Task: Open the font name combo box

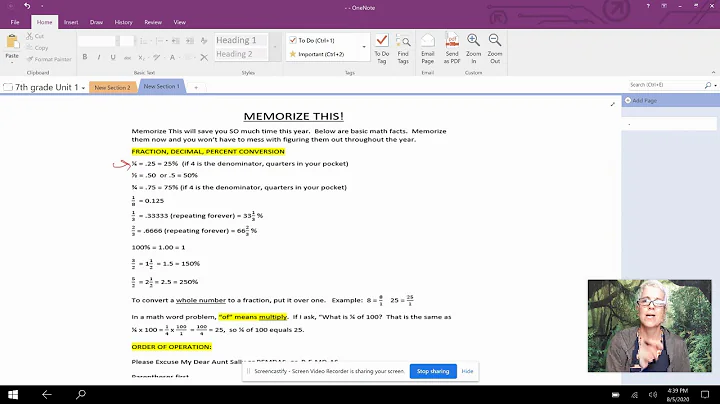Action: pyautogui.click(x=99, y=41)
